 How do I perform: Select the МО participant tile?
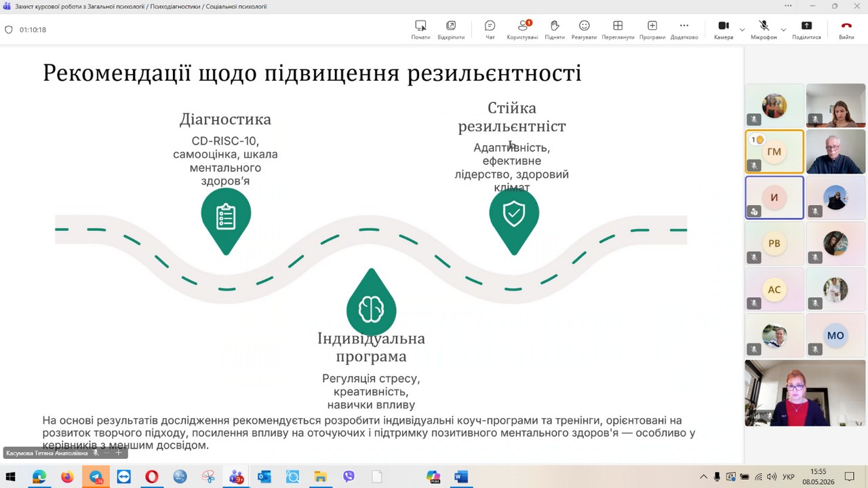click(x=835, y=335)
